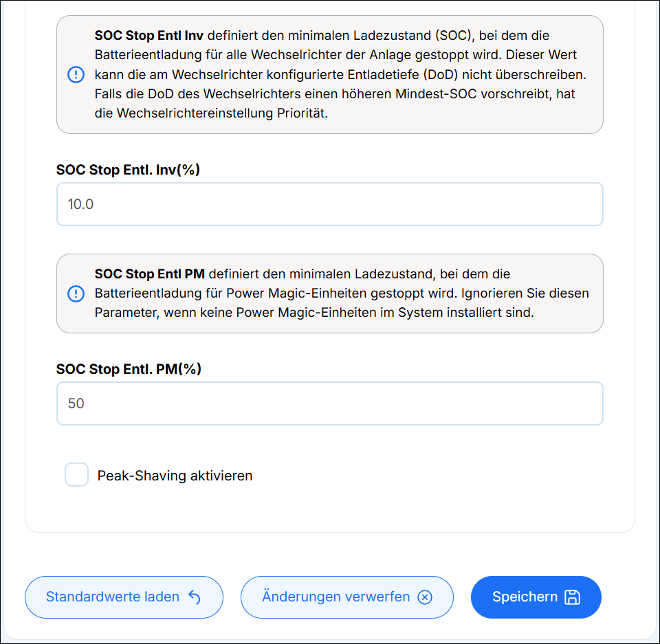Click the Wechselrichtereinstellung Priorität sentence
This screenshot has width=660, height=644.
coord(222,113)
